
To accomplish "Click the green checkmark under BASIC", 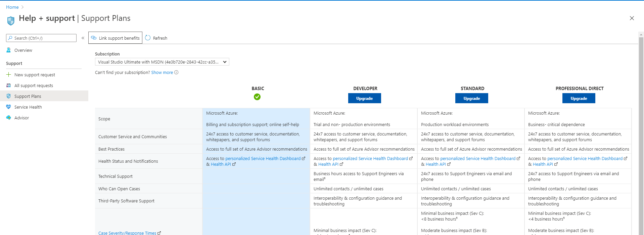I will (x=257, y=97).
